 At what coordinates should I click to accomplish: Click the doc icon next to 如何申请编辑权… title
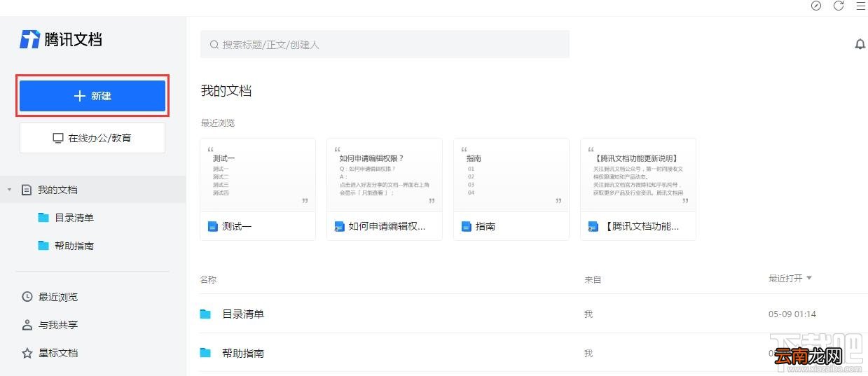(340, 226)
